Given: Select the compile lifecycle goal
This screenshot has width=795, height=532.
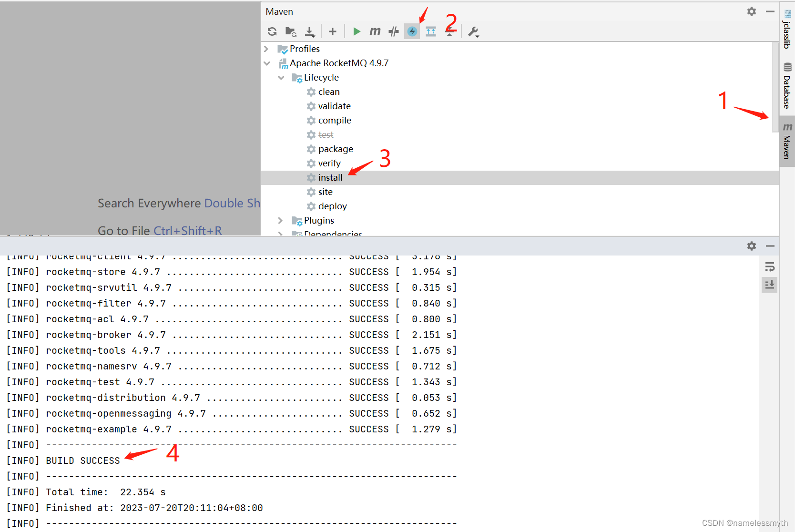Looking at the screenshot, I should click(x=335, y=121).
